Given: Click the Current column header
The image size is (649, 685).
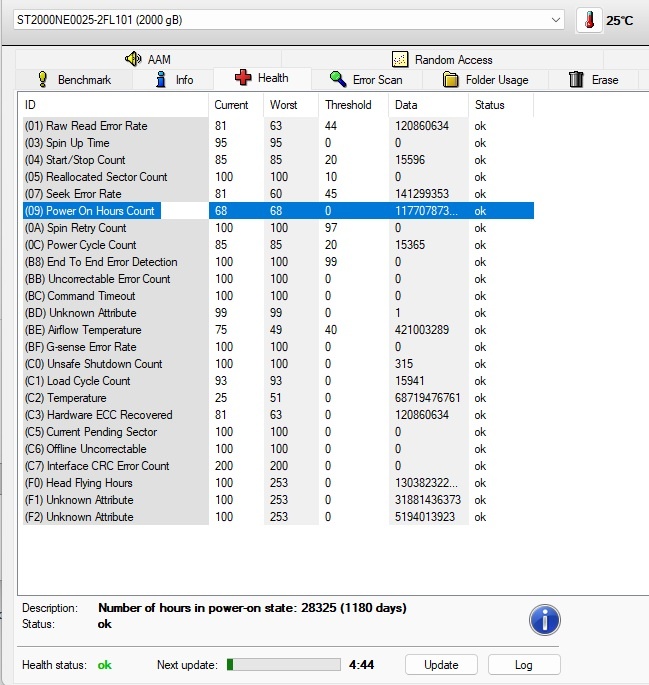Looking at the screenshot, I should tap(236, 105).
